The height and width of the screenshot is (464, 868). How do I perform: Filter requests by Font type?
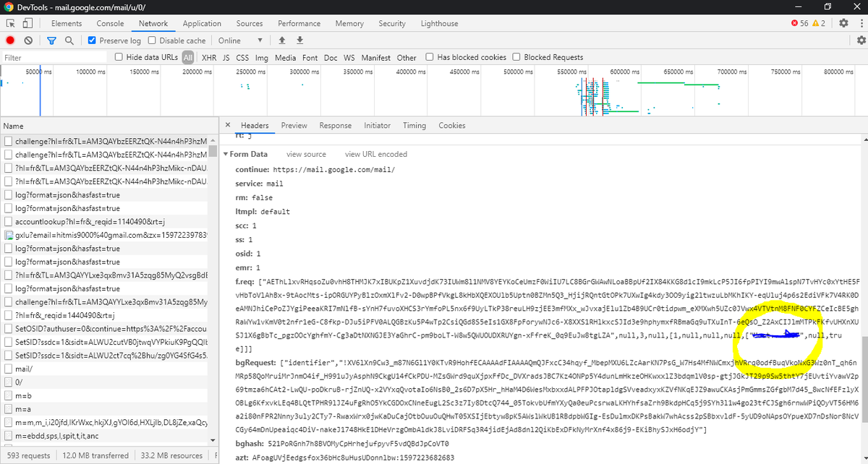click(310, 57)
